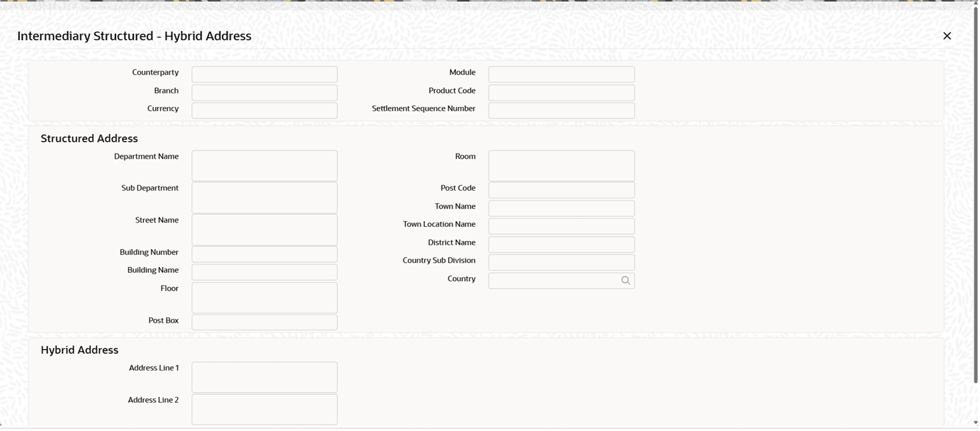Focus the Branch field
Viewport: 980px width, 431px height.
coord(265,92)
